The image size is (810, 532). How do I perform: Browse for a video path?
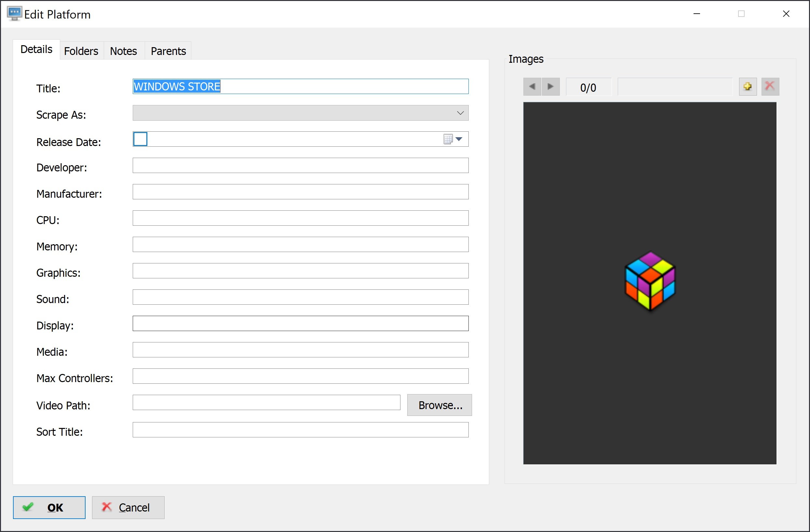440,405
